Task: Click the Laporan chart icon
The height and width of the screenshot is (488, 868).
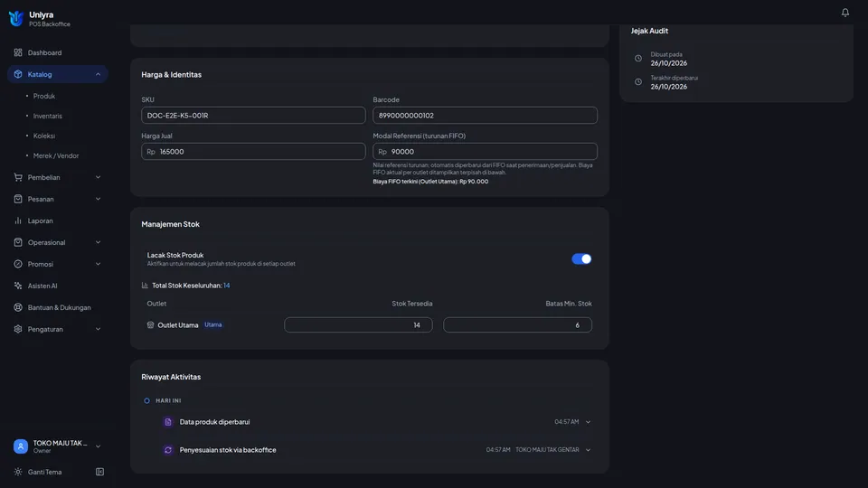Action: tap(18, 221)
